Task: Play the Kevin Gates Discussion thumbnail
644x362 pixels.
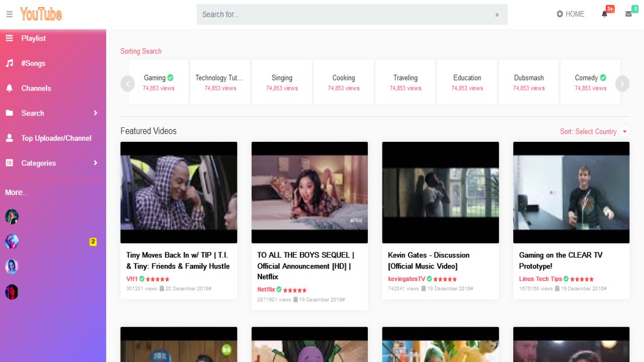Action: pyautogui.click(x=441, y=193)
